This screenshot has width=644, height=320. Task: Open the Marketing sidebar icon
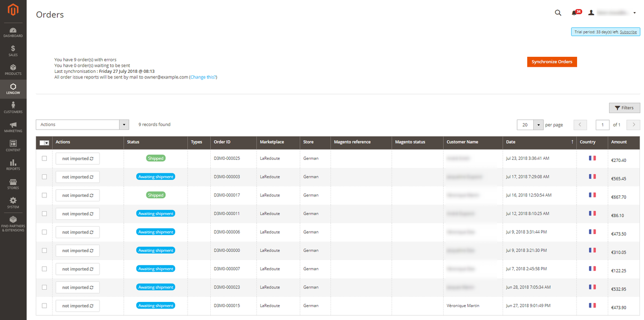(13, 127)
